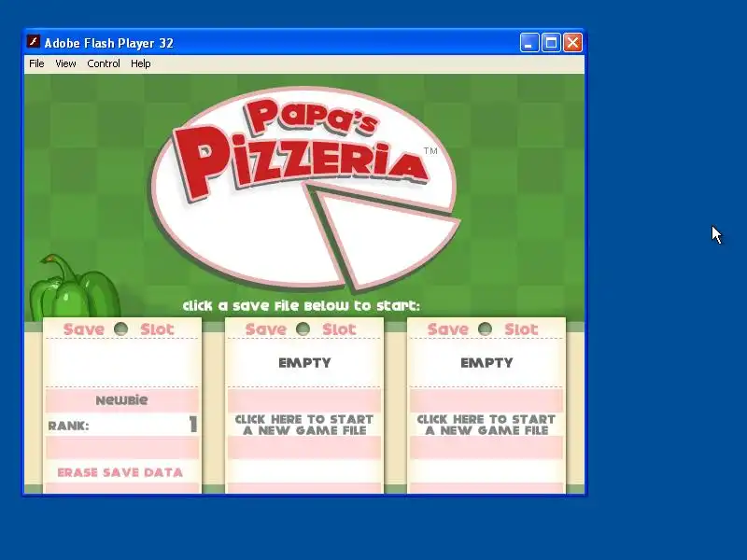This screenshot has height=560, width=747.
Task: Open the File menu
Action: (36, 63)
